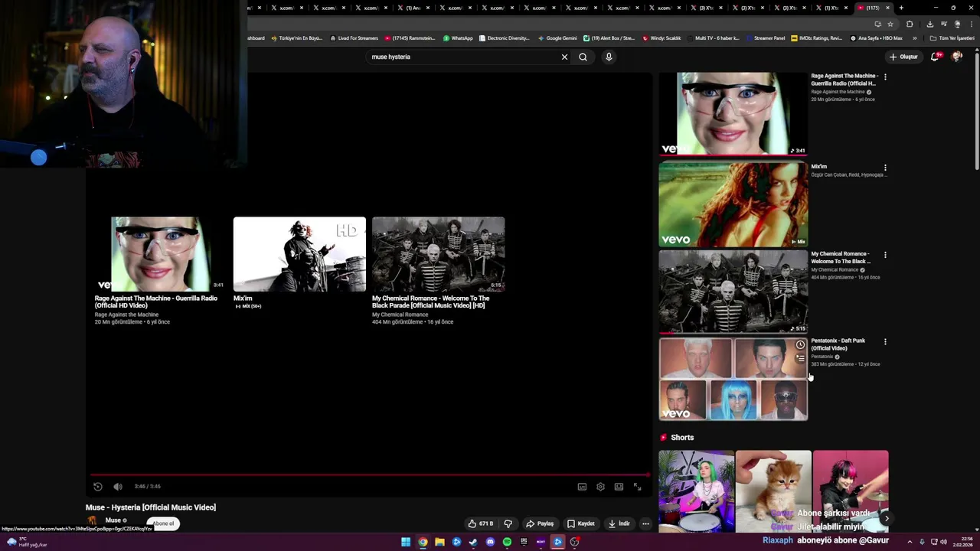
Task: Expand hidden bookmarks chevron
Action: [x=914, y=38]
